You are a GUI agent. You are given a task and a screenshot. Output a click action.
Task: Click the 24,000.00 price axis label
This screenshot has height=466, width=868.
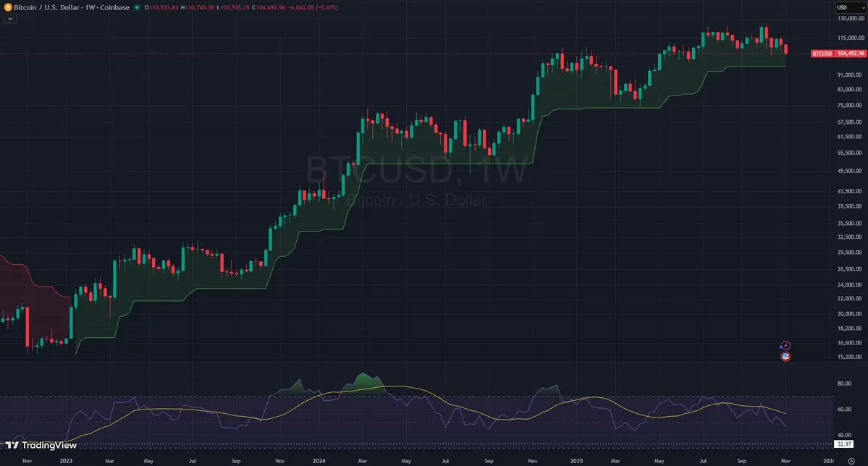(x=851, y=285)
